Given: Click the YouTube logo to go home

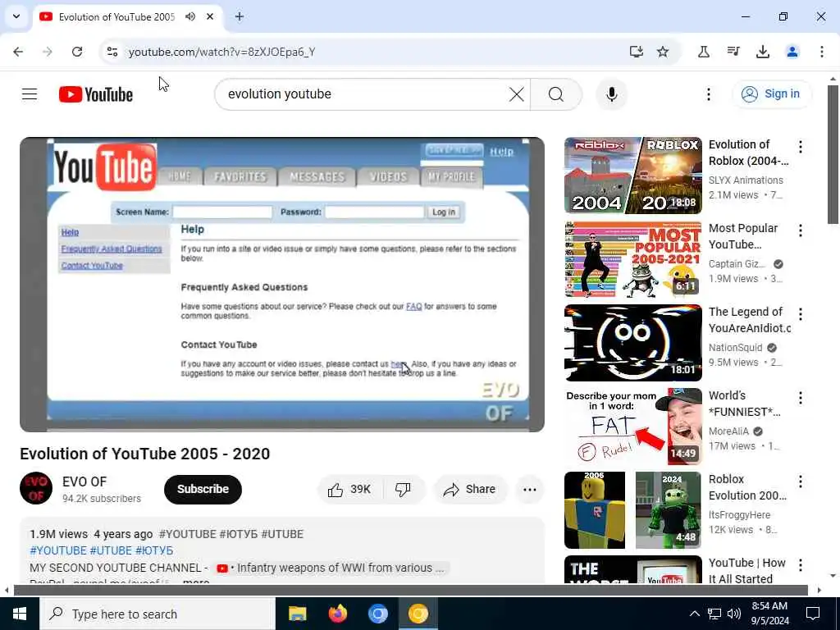Looking at the screenshot, I should (96, 94).
